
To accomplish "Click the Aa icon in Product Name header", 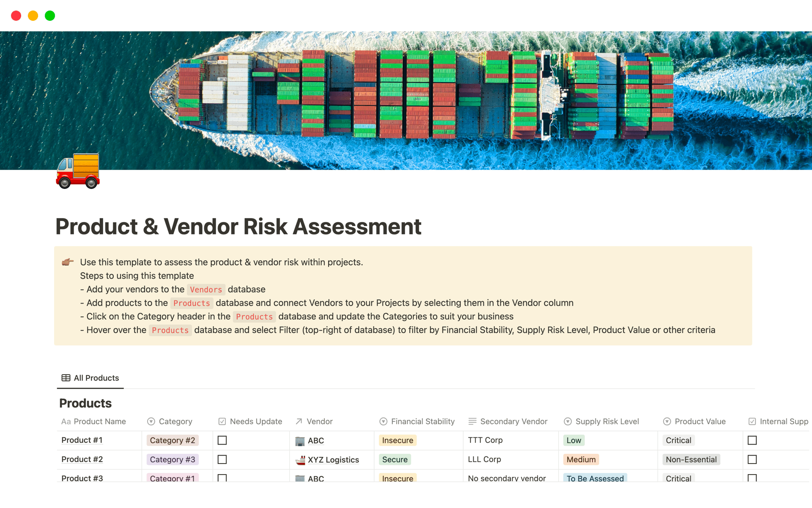I will point(66,421).
